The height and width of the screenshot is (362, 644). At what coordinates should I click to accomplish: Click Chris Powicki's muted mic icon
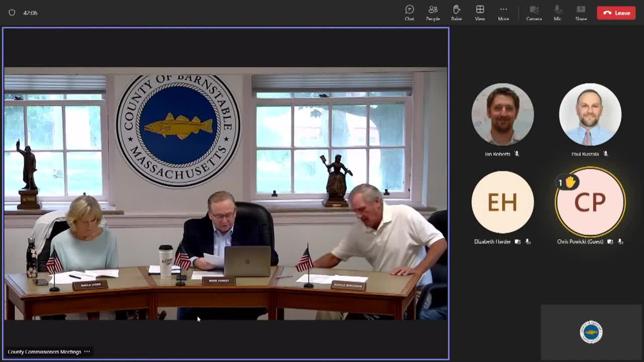tap(620, 242)
